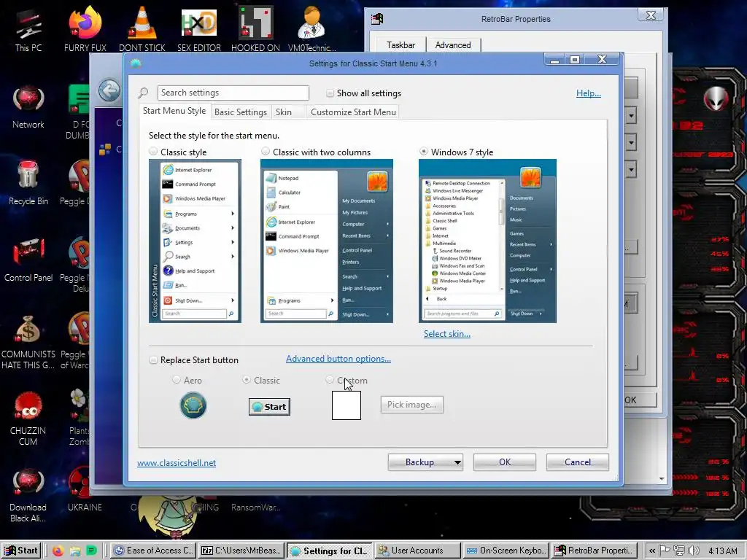This screenshot has width=747, height=560.
Task: Expand hidden tray icons chevron
Action: click(651, 551)
